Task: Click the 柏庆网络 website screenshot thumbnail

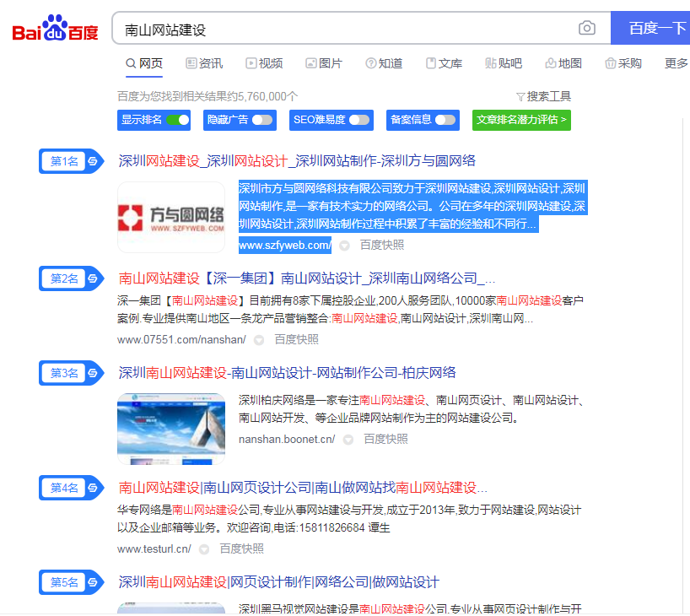Action: click(x=171, y=429)
